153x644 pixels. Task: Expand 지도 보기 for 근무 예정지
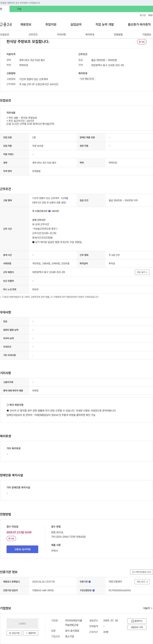coord(142,272)
